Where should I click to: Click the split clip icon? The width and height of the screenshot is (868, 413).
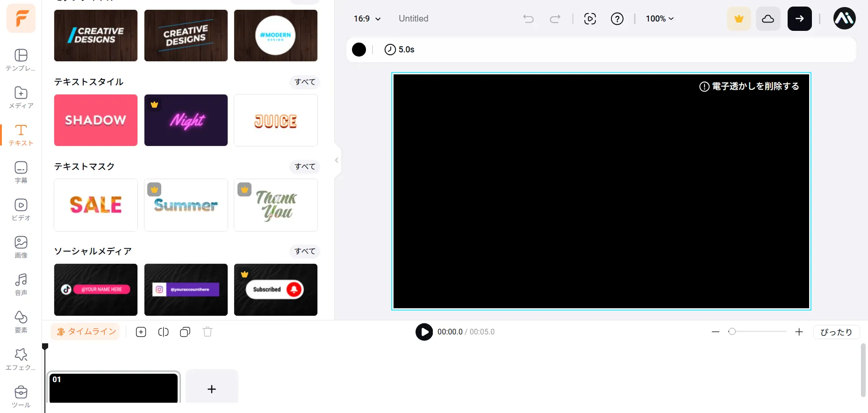click(x=163, y=332)
